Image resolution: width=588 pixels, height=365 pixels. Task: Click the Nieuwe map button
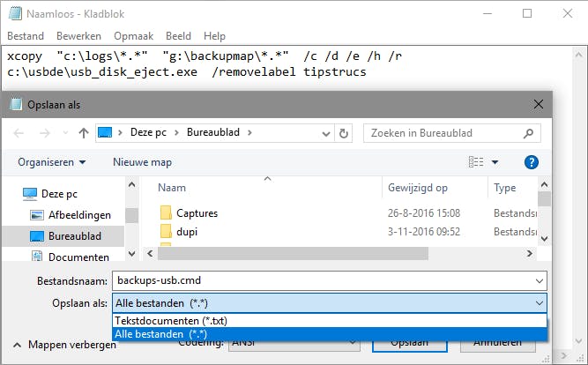click(x=142, y=162)
